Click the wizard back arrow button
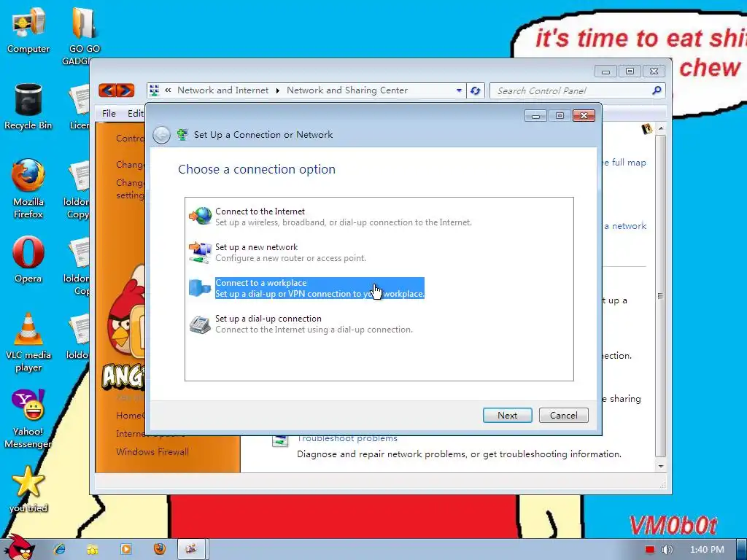Screen dimensions: 747x560 click(x=161, y=135)
